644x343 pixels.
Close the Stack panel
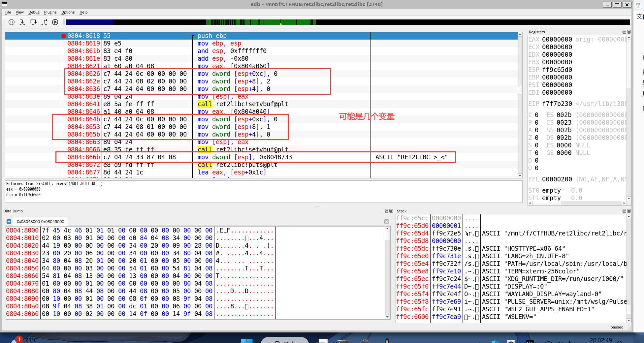pyautogui.click(x=629, y=211)
